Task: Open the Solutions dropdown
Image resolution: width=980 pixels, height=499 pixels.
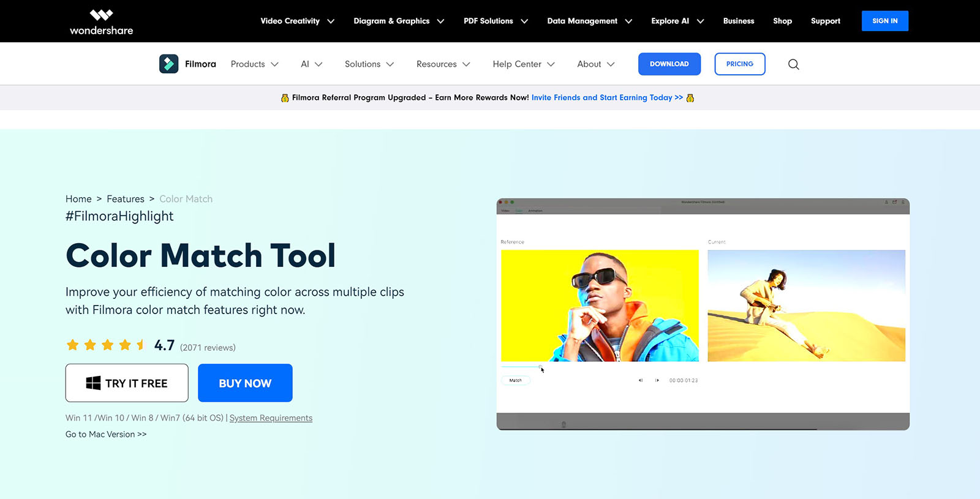Action: point(369,64)
